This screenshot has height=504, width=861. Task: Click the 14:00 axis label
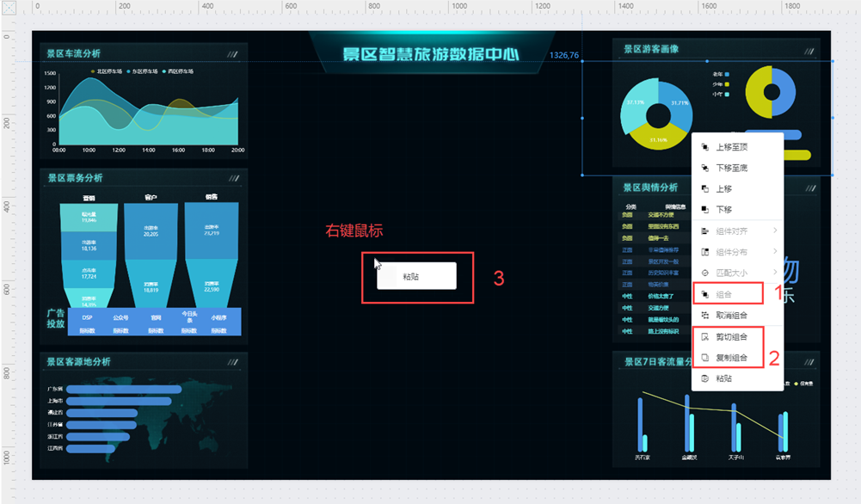pyautogui.click(x=149, y=150)
